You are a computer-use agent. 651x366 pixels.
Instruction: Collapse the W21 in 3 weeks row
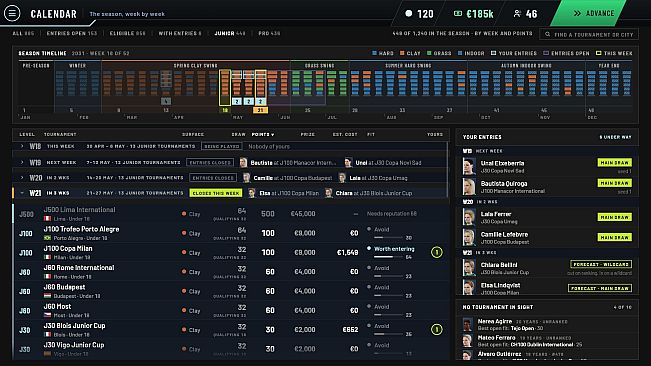pos(230,193)
